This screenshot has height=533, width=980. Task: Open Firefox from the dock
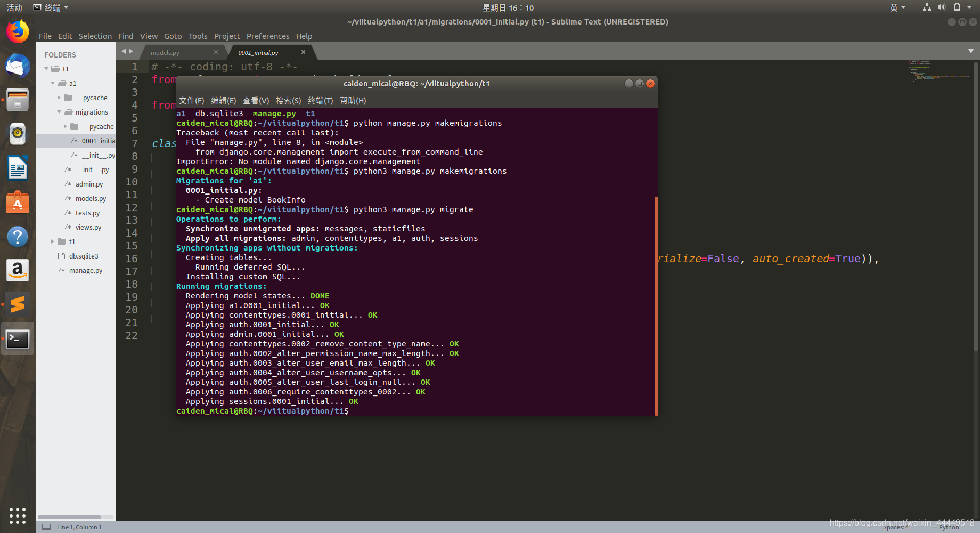[x=18, y=32]
